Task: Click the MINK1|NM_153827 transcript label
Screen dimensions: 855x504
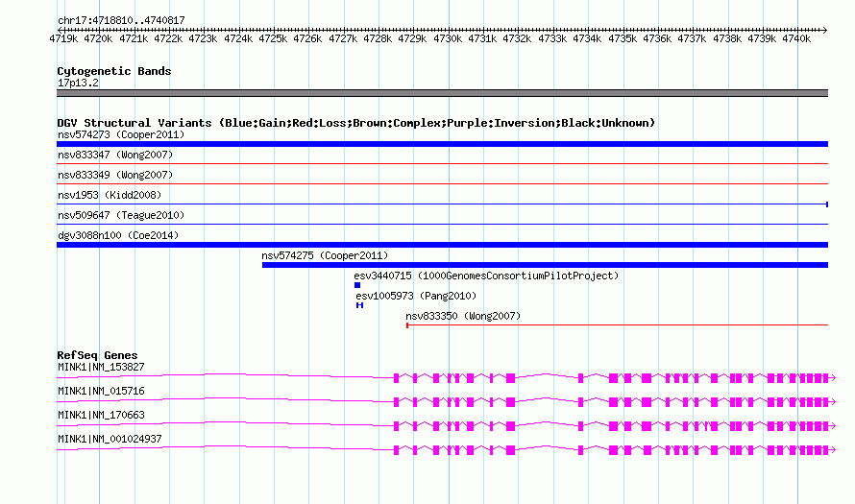Action: 101,368
